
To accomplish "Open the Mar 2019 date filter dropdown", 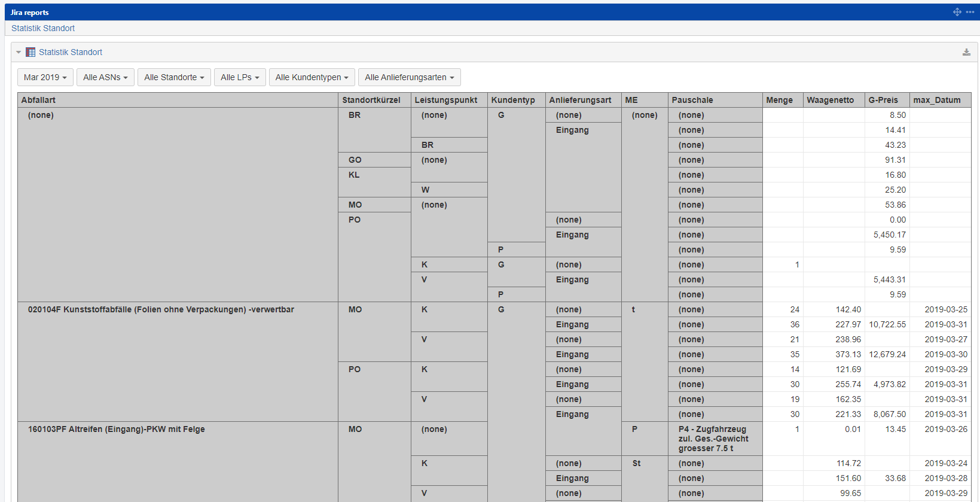I will point(45,77).
